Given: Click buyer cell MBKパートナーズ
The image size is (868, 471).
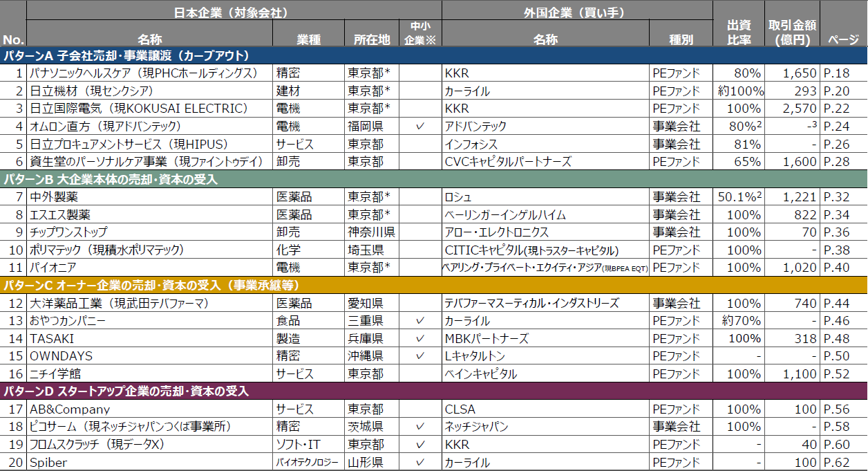Looking at the screenshot, I should [545, 338].
